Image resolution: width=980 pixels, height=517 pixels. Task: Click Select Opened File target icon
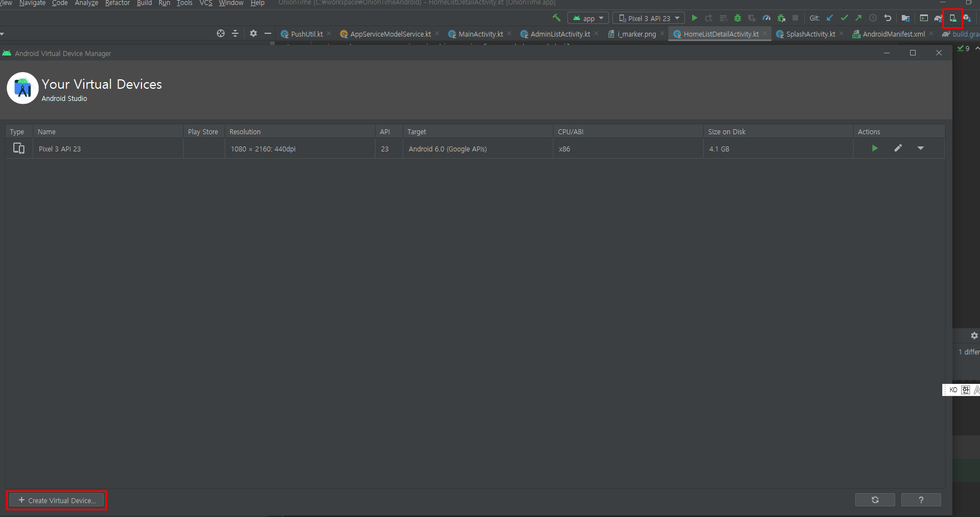point(221,33)
